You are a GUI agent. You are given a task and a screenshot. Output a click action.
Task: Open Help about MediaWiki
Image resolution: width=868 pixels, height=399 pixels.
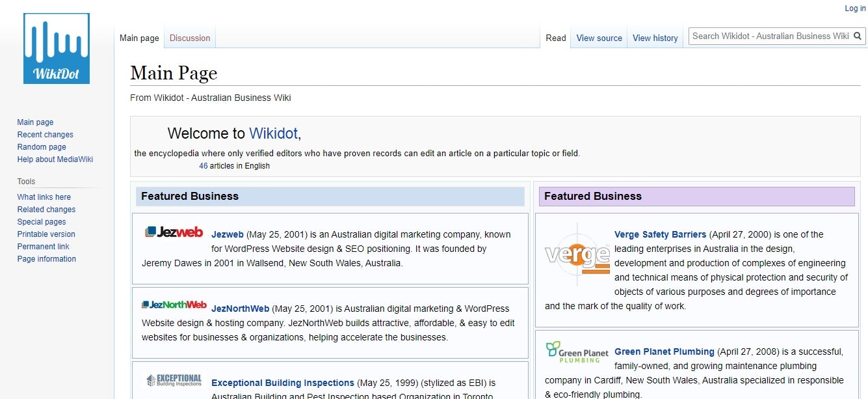click(x=55, y=159)
